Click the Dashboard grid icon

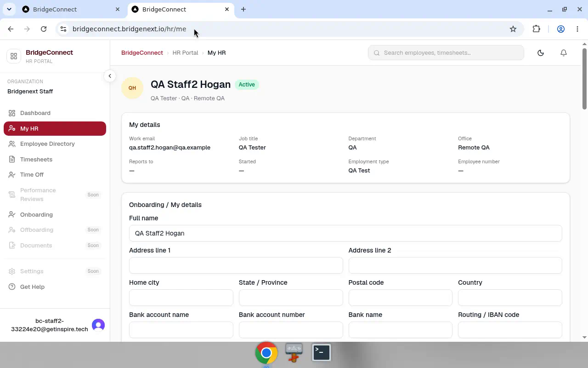pyautogui.click(x=12, y=113)
